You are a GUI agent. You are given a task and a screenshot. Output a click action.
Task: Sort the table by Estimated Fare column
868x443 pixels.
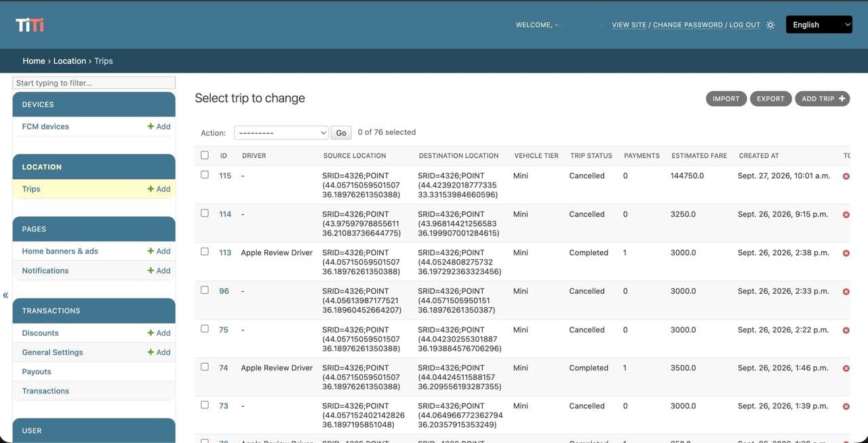coord(699,155)
